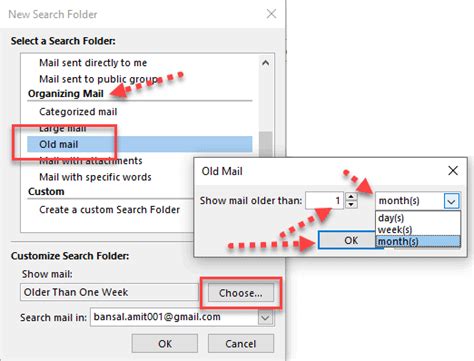Viewport: 474px width, 361px height.
Task: Decrease the older-than value with down arrow
Action: click(x=351, y=204)
